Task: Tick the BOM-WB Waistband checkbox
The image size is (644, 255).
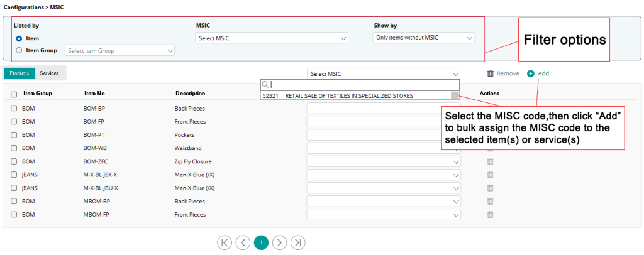Action: pos(14,148)
